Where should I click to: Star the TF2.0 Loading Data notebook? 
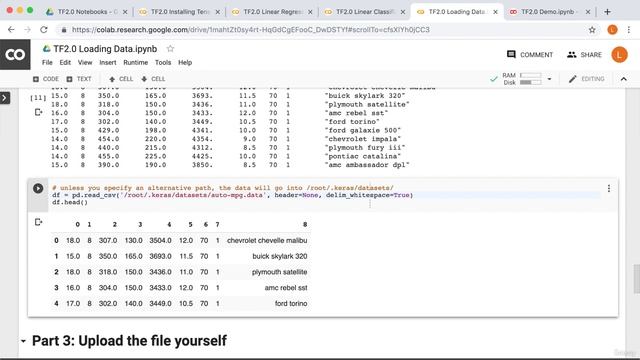tap(170, 49)
